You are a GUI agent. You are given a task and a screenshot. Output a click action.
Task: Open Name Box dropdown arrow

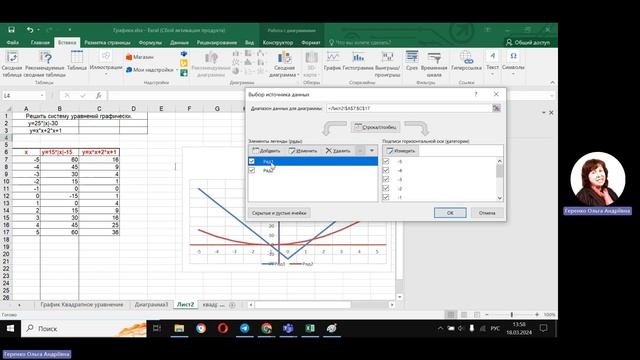pos(42,96)
